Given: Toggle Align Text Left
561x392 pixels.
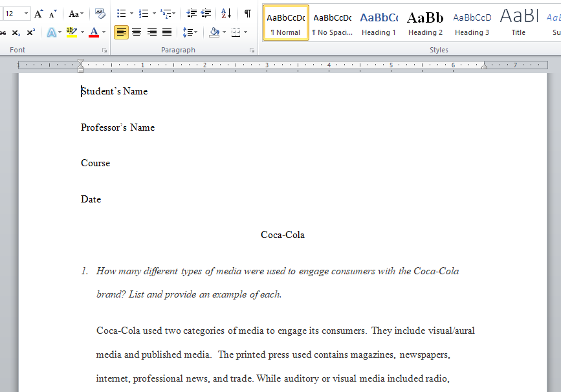Looking at the screenshot, I should tap(121, 32).
